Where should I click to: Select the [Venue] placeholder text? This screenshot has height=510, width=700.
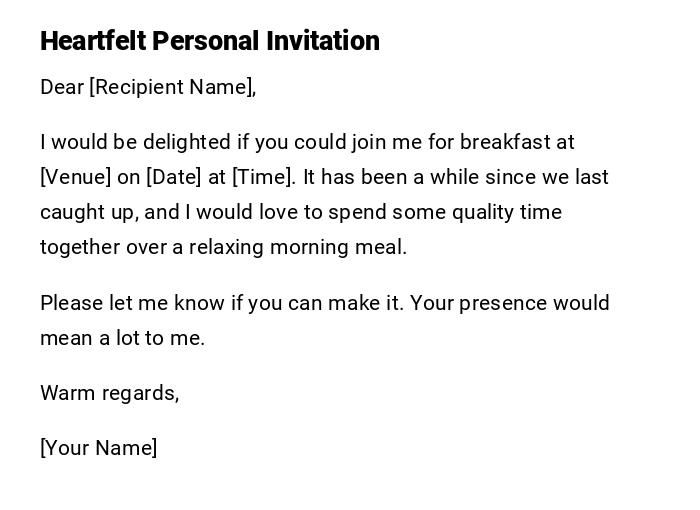click(76, 177)
